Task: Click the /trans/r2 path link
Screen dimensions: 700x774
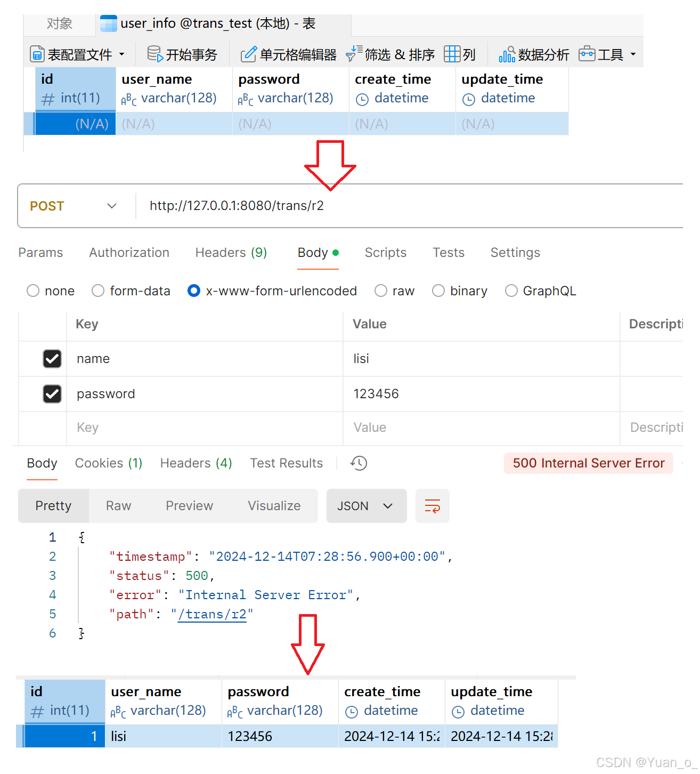Action: tap(211, 614)
